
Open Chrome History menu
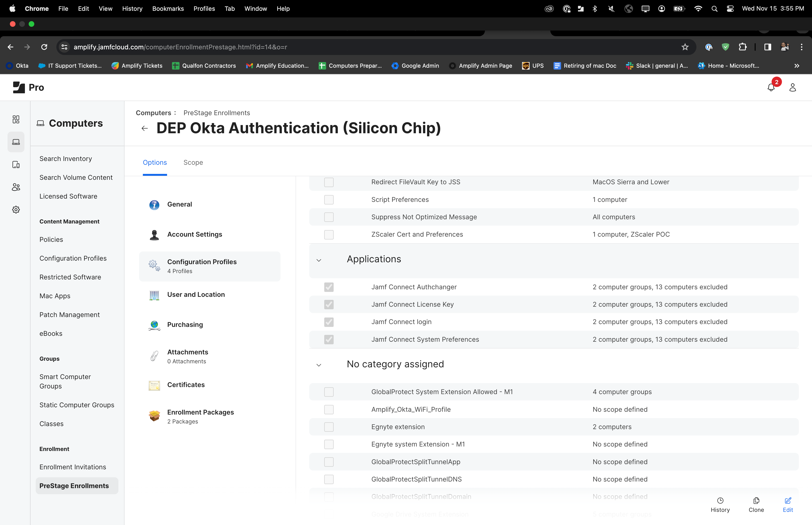[x=132, y=8]
